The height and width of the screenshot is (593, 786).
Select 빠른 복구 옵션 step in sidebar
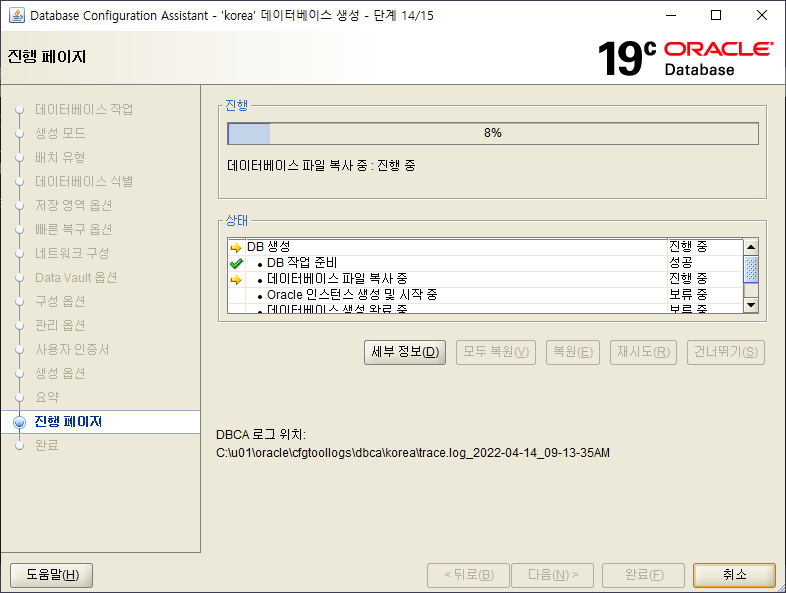74,230
